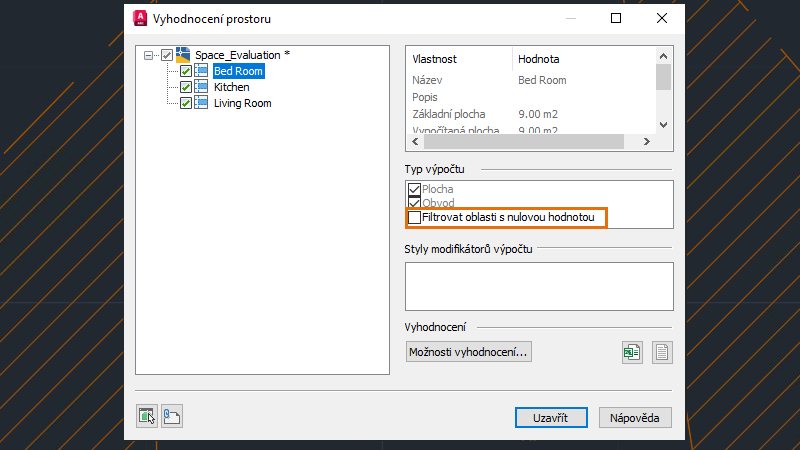The height and width of the screenshot is (450, 800).
Task: Click properties list scroll right arrow
Action: pos(646,141)
